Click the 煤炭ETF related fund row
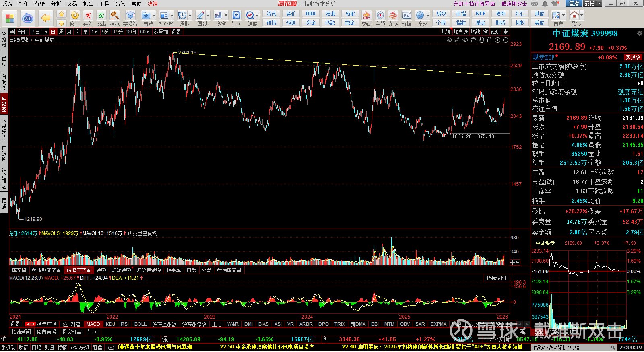 (x=587, y=57)
